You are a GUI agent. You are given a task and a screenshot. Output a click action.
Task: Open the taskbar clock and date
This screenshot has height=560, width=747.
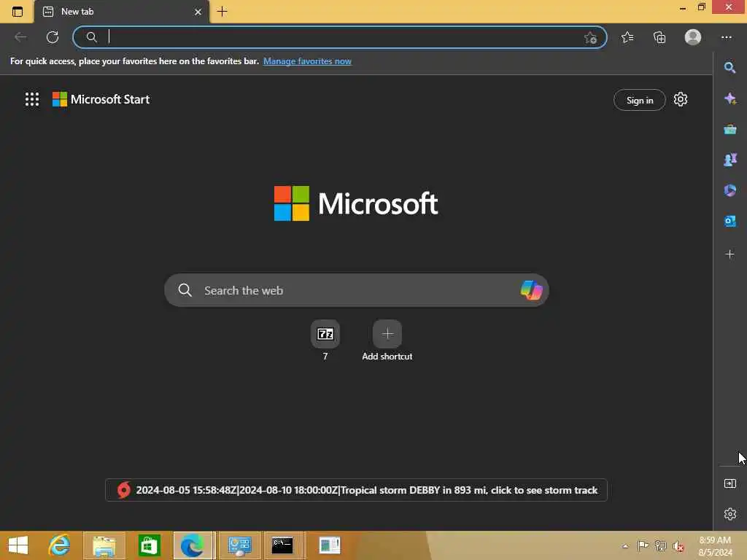click(x=715, y=545)
